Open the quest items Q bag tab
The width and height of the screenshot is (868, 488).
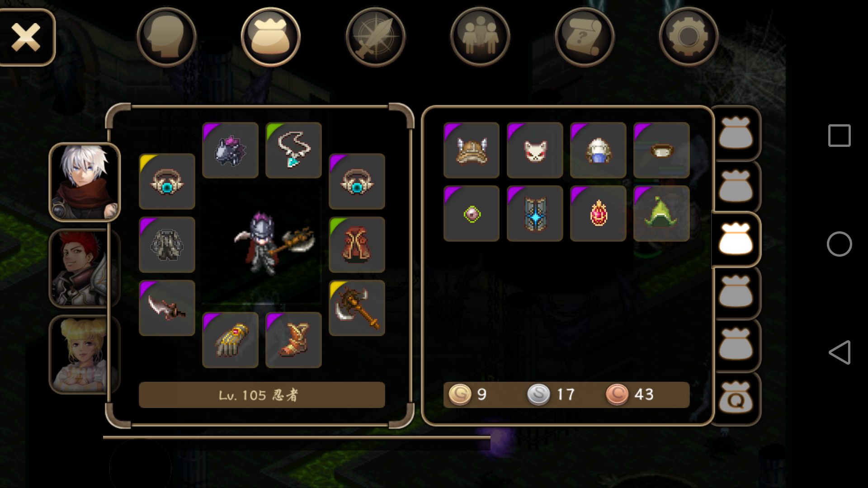pos(736,398)
